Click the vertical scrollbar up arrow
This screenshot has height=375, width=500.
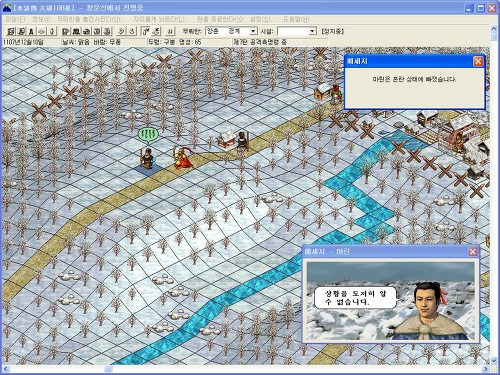[494, 28]
